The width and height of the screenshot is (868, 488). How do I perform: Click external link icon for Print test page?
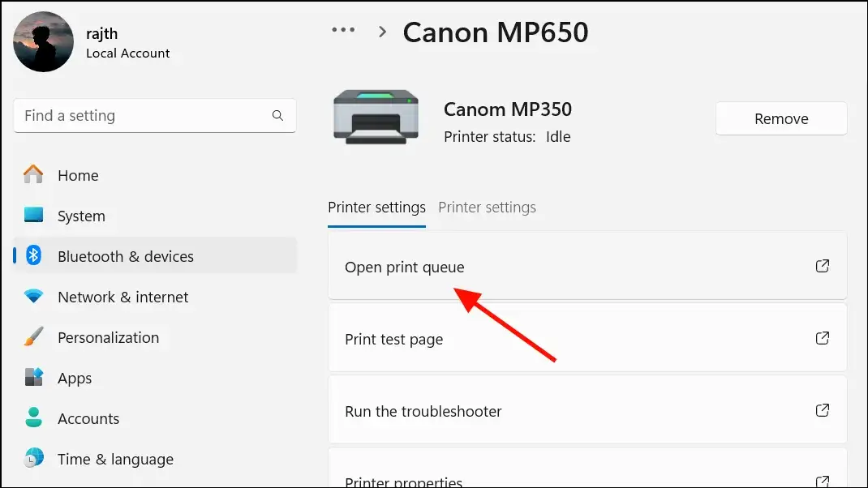click(x=822, y=338)
